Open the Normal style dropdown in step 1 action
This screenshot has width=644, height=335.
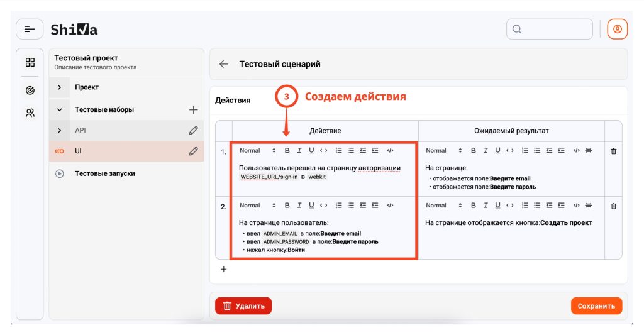257,151
